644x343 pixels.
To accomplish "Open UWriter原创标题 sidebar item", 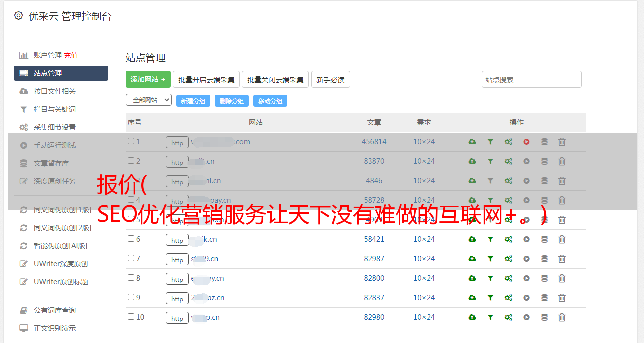I will click(61, 282).
